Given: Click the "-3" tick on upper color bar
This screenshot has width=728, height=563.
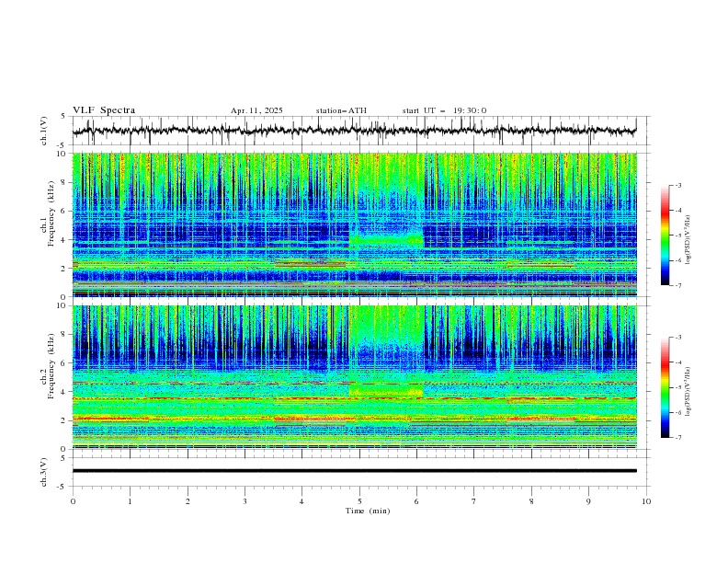Looking at the screenshot, I should click(x=678, y=185).
